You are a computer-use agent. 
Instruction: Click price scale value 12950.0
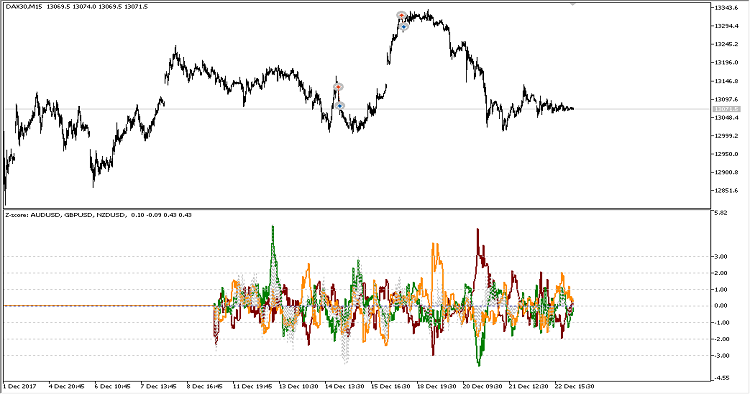pos(726,154)
